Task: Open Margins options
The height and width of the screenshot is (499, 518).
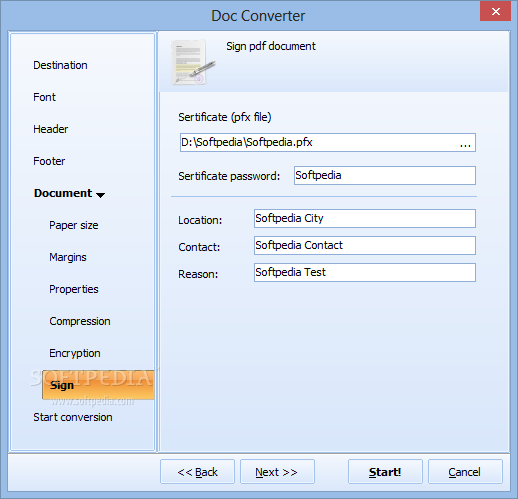Action: (68, 257)
